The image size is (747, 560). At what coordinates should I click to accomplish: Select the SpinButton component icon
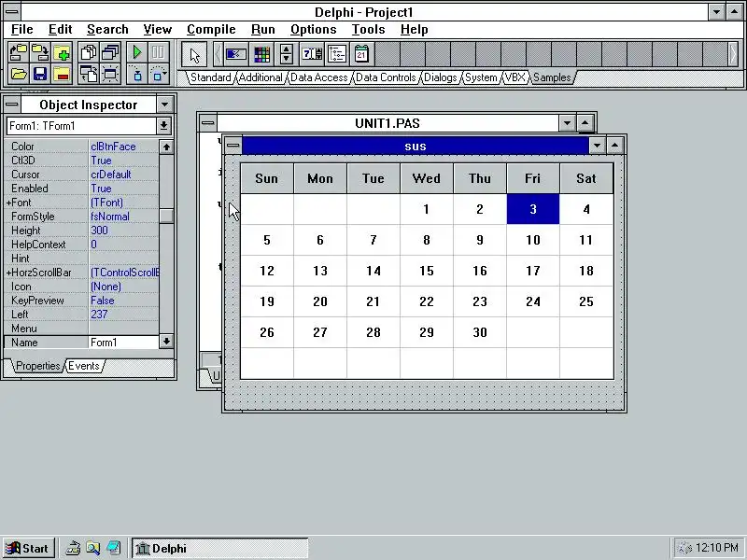coord(287,54)
